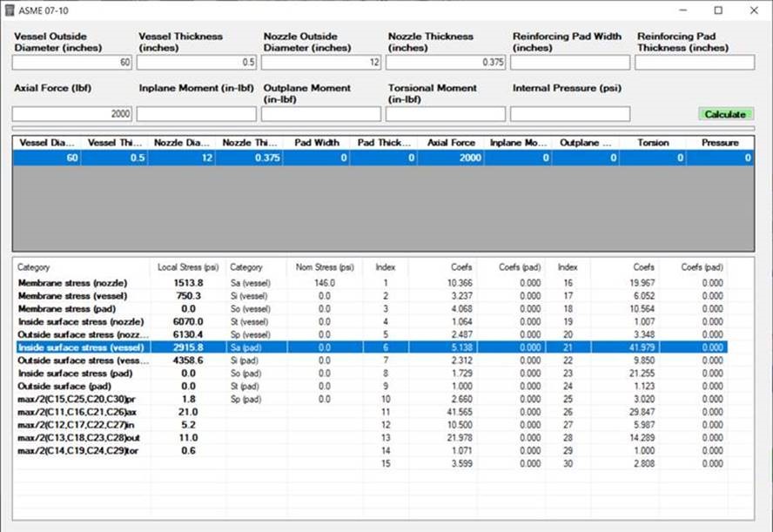Click the Pad Width column header
The height and width of the screenshot is (532, 773).
point(317,143)
